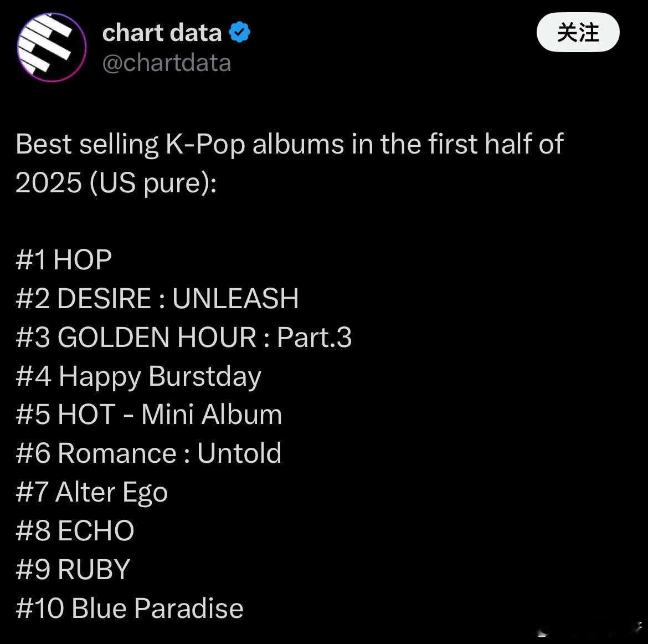Viewport: 648px width, 644px height.
Task: Select the 'Best selling K-Pop albums' heading line
Action: (289, 144)
